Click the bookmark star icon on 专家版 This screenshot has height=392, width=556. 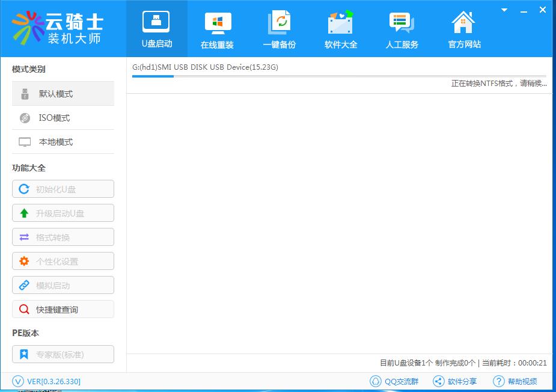point(24,354)
